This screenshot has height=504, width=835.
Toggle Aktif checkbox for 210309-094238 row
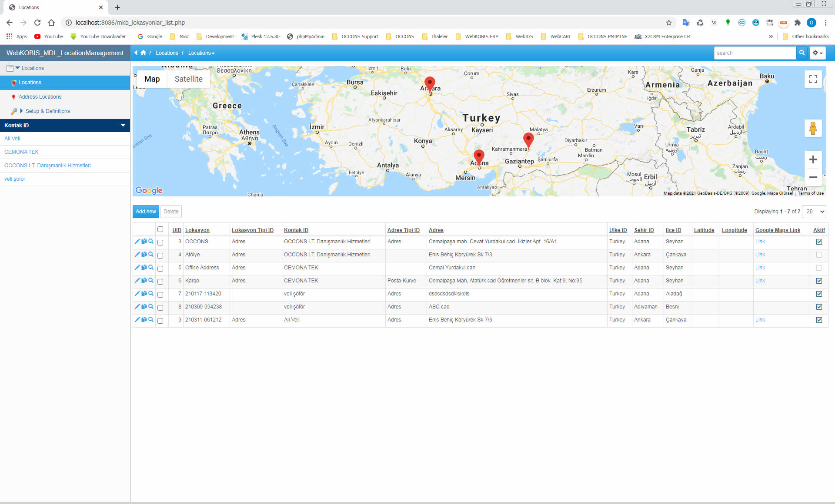click(819, 307)
